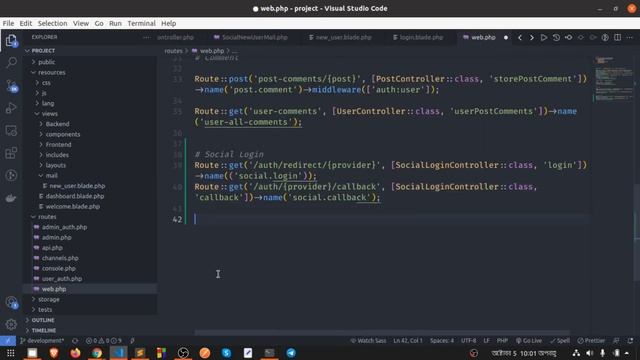The width and height of the screenshot is (640, 360).
Task: Click the Prettier status bar item
Action: pos(591,340)
